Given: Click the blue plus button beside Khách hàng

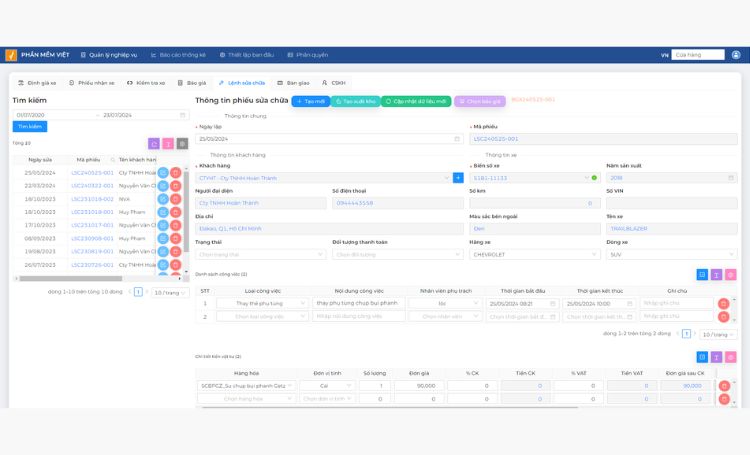Looking at the screenshot, I should 458,177.
